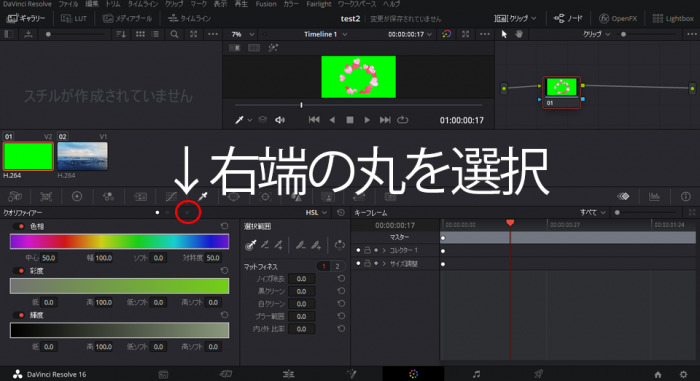Toggle the コレクター 1 keyframe track enable dot

[358, 250]
